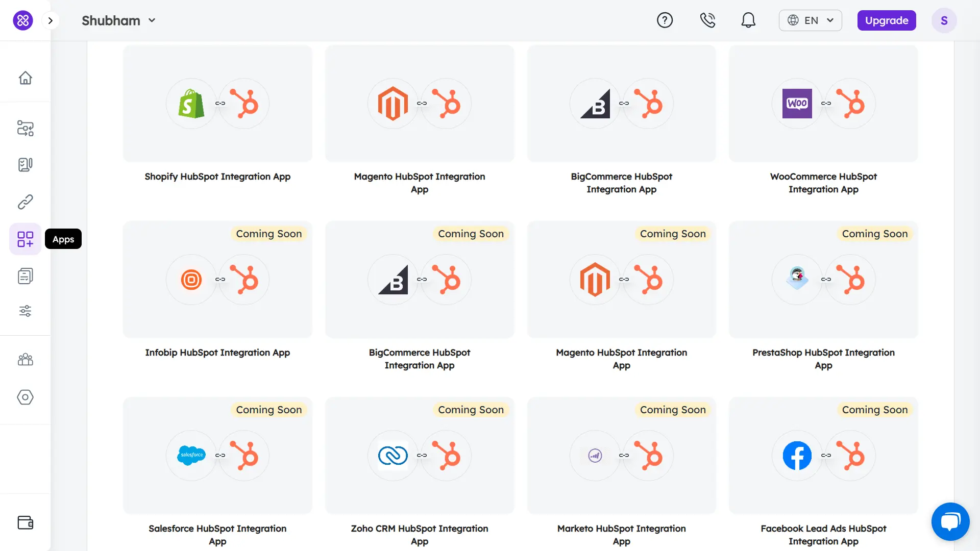The image size is (980, 551).
Task: Click the link/connections icon in sidebar
Action: pos(25,202)
